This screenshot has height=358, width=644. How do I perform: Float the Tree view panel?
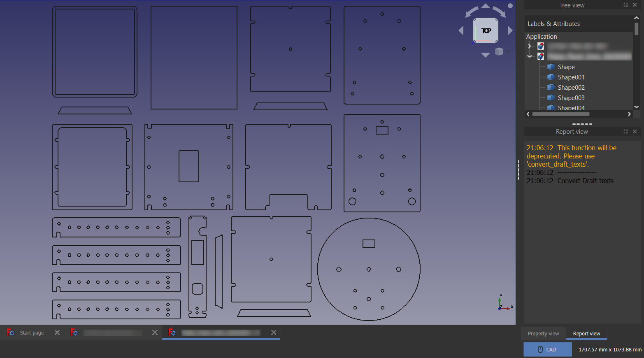coord(625,5)
